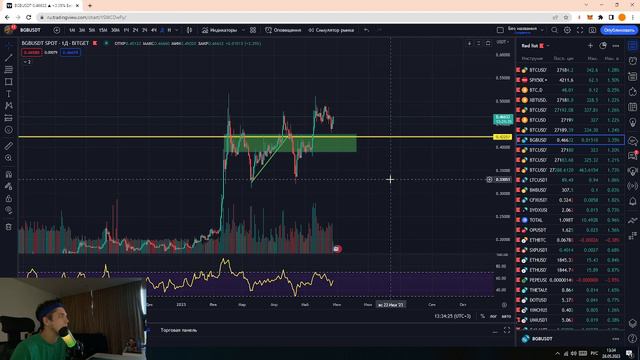The image size is (640, 360).
Task: Open the indicator templates grid
Action: coord(253,30)
